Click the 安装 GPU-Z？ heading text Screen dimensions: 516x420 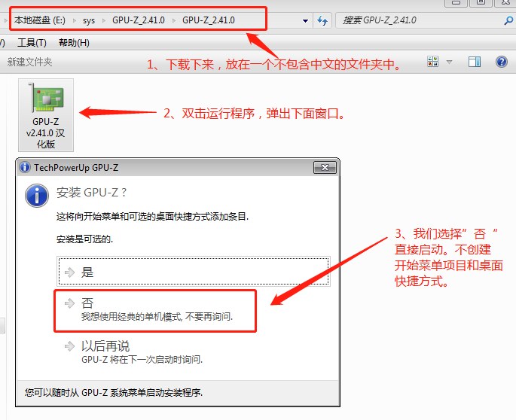tap(91, 193)
